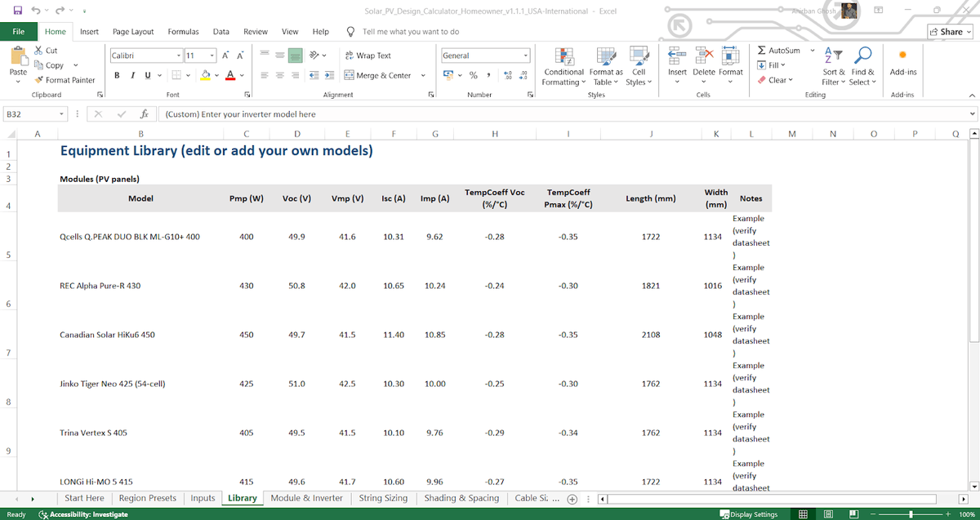
Task: Click the Add-ins icon
Action: click(x=902, y=56)
